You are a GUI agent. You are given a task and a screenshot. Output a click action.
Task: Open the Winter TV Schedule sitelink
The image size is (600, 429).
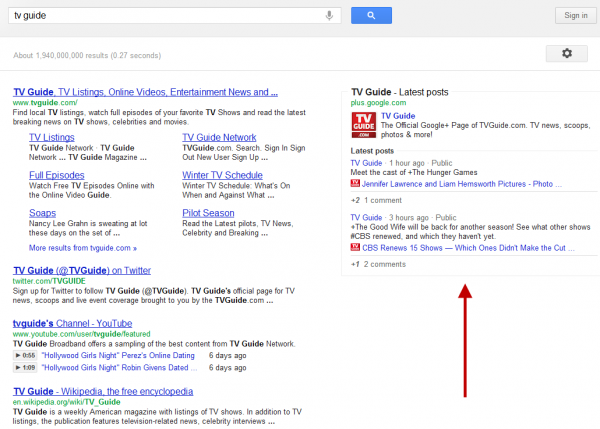tap(222, 175)
